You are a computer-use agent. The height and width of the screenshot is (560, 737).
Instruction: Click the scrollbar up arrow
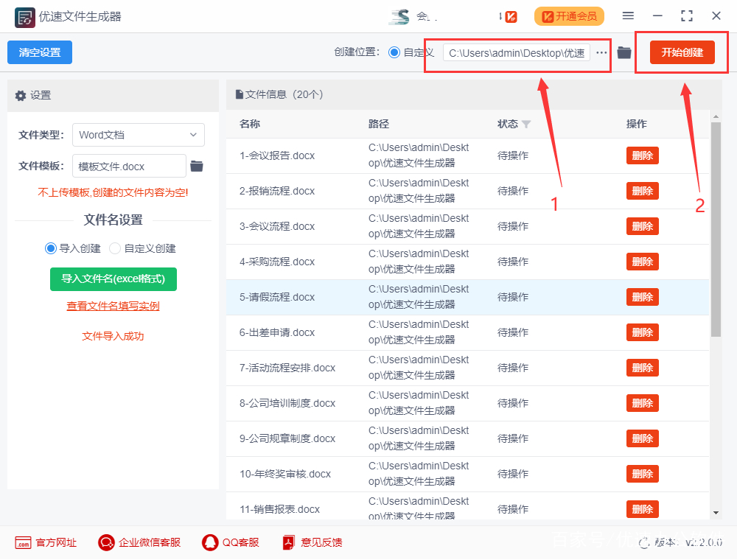pyautogui.click(x=716, y=116)
